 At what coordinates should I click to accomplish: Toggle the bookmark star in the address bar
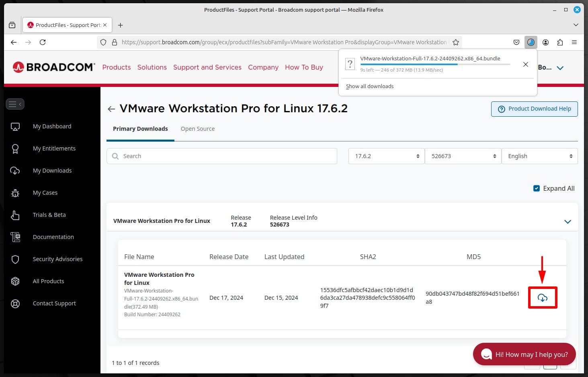coord(455,42)
